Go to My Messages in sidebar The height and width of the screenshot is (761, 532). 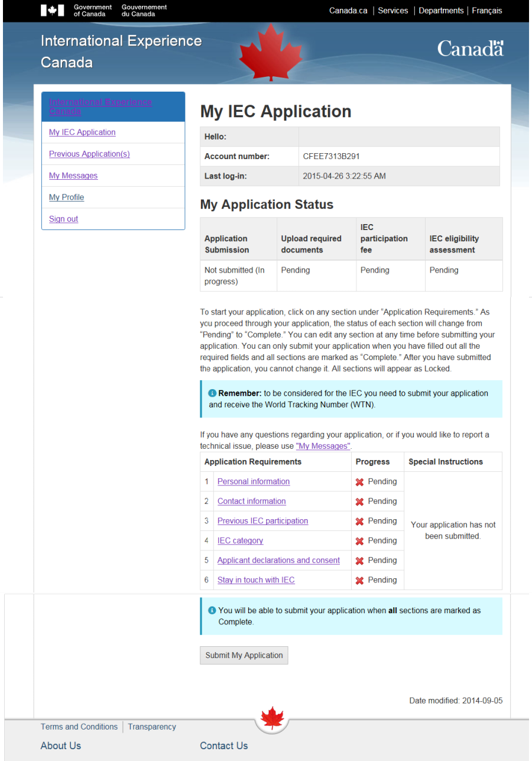(x=73, y=176)
